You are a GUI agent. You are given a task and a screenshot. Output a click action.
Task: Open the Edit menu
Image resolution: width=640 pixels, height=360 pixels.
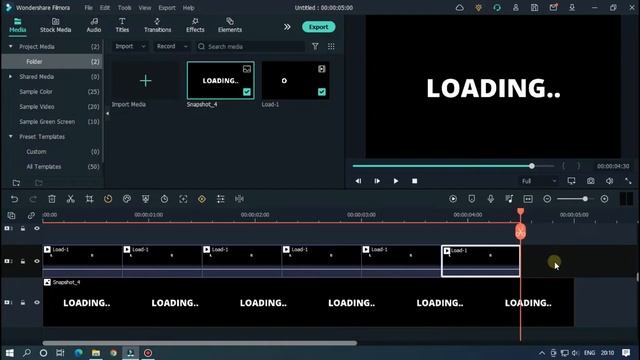point(105,8)
